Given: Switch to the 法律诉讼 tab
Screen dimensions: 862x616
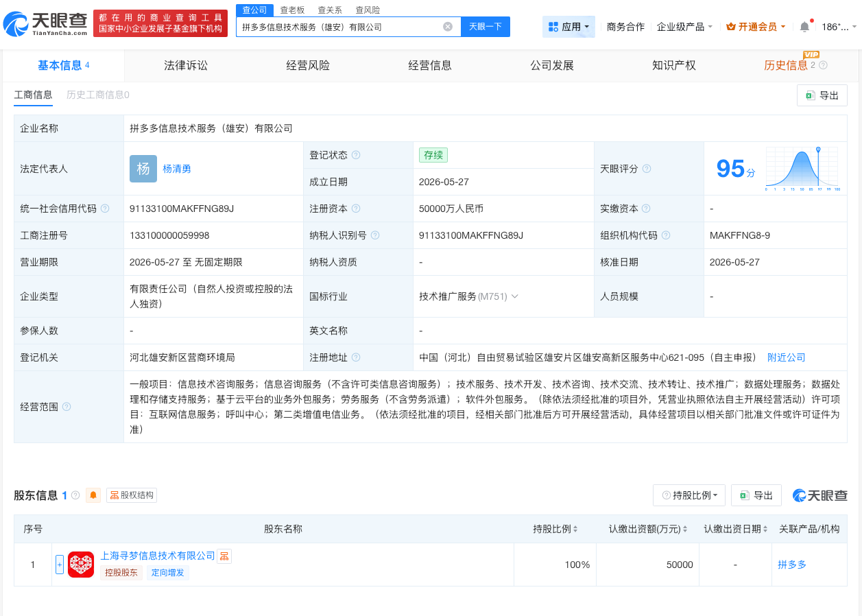Looking at the screenshot, I should pos(186,65).
